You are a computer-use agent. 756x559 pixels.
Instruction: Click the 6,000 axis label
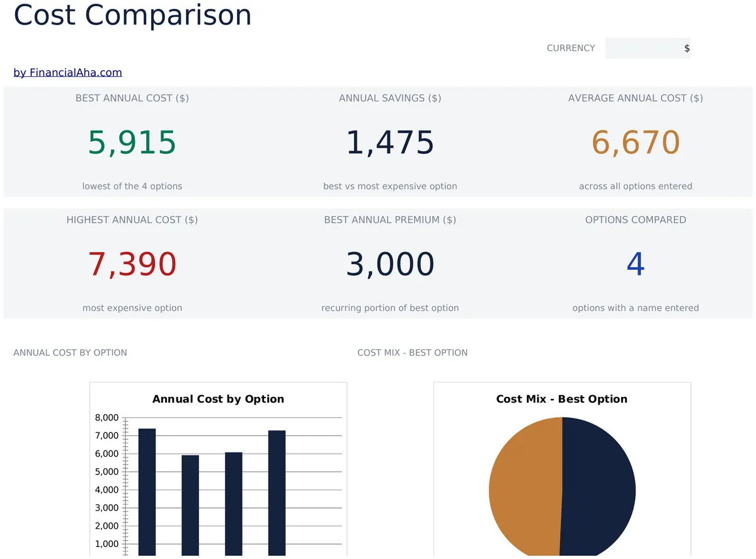106,454
